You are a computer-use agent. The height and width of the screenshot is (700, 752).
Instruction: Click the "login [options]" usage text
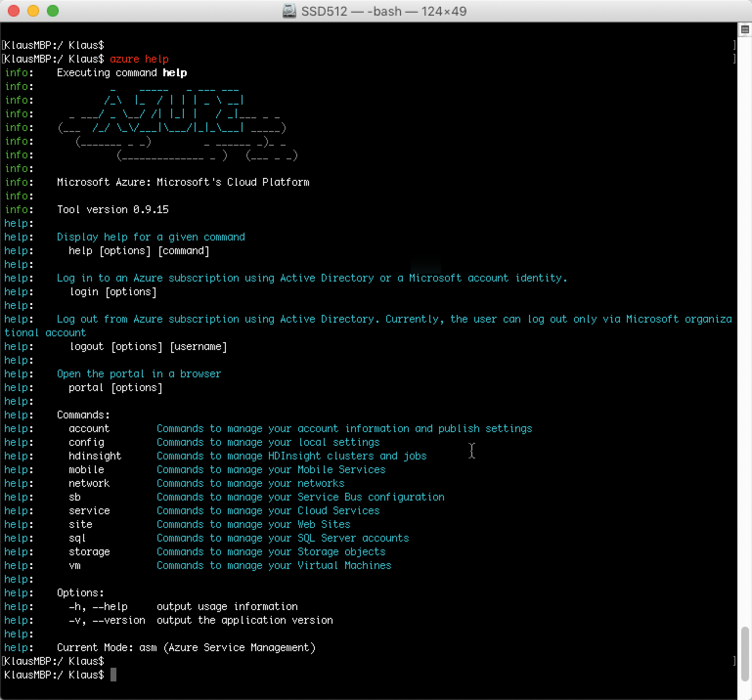click(x=112, y=292)
